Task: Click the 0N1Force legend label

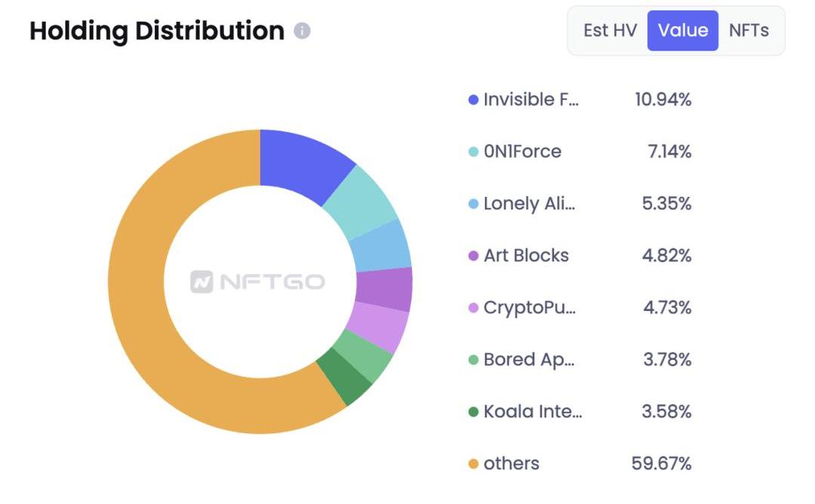Action: 522,152
